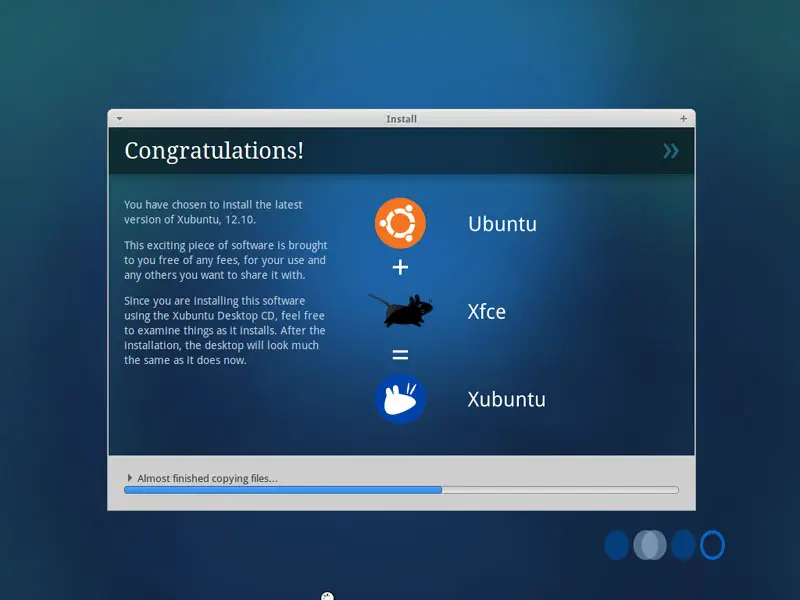Click the plus sign between Ubuntu and Xfce logos
This screenshot has width=800, height=600.
tap(401, 267)
